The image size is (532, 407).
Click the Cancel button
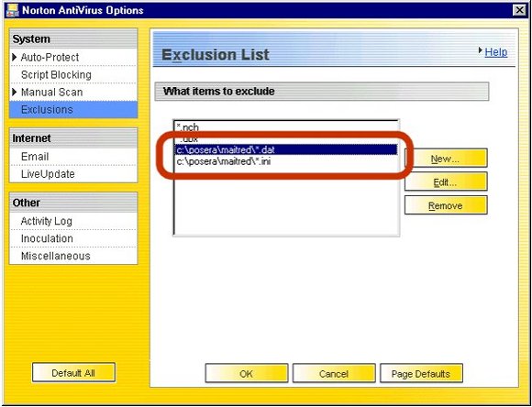[x=334, y=373]
